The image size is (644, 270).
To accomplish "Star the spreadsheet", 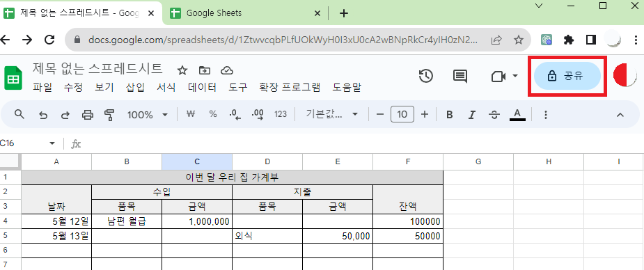I will click(182, 70).
